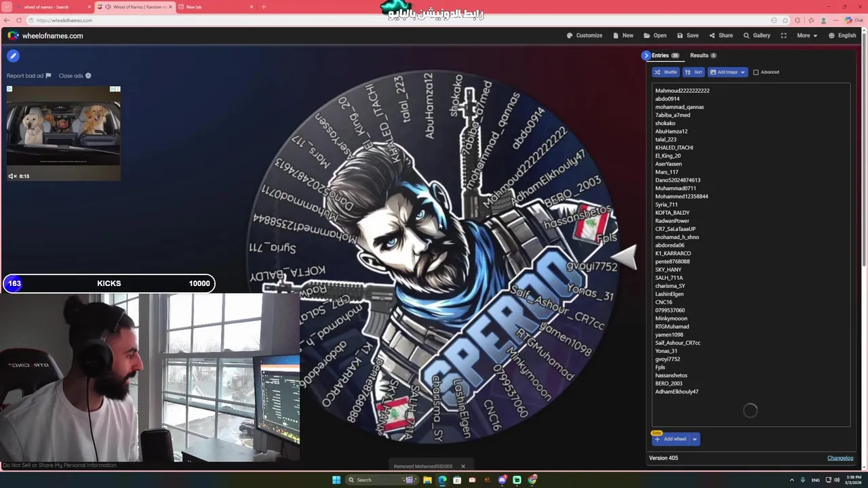This screenshot has width=868, height=488.
Task: Reload the page
Action: point(18,20)
